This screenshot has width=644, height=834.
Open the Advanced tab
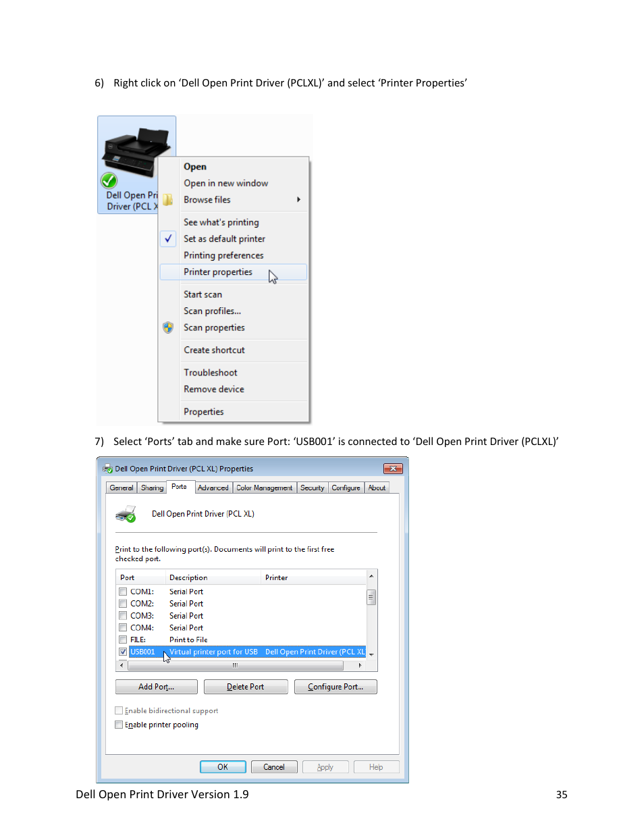[x=213, y=488]
